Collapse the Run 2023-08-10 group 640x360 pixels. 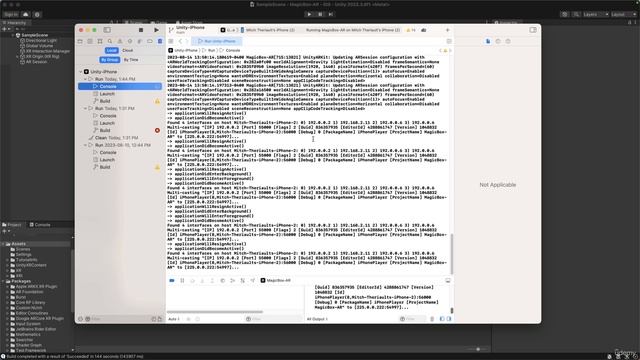[x=85, y=145]
